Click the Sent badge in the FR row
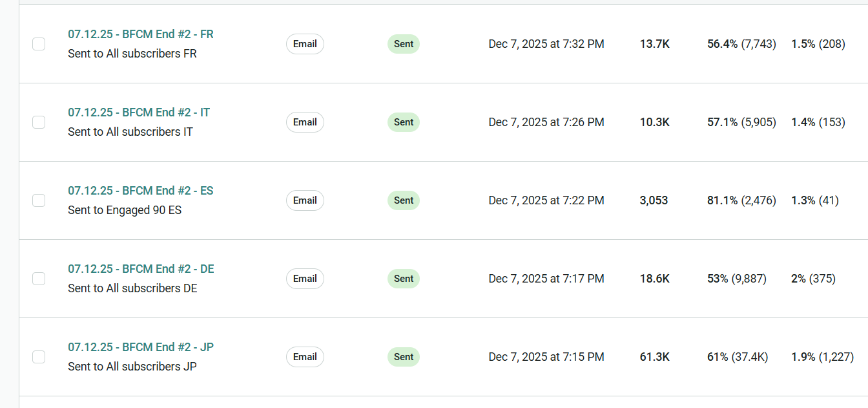 (x=404, y=44)
